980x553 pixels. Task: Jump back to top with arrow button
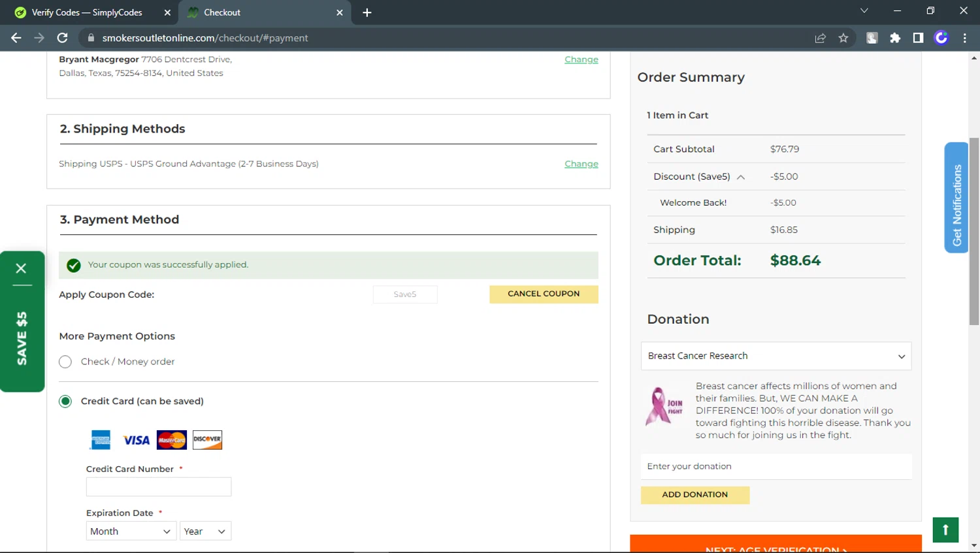tap(945, 530)
